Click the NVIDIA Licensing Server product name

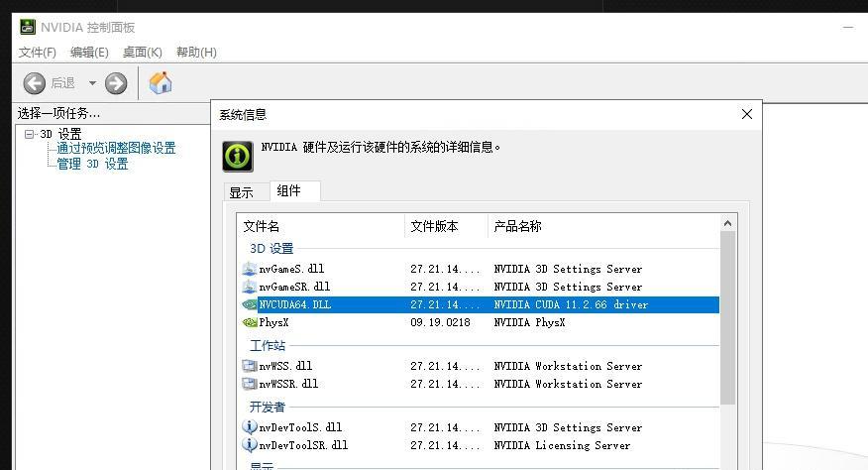(x=562, y=445)
